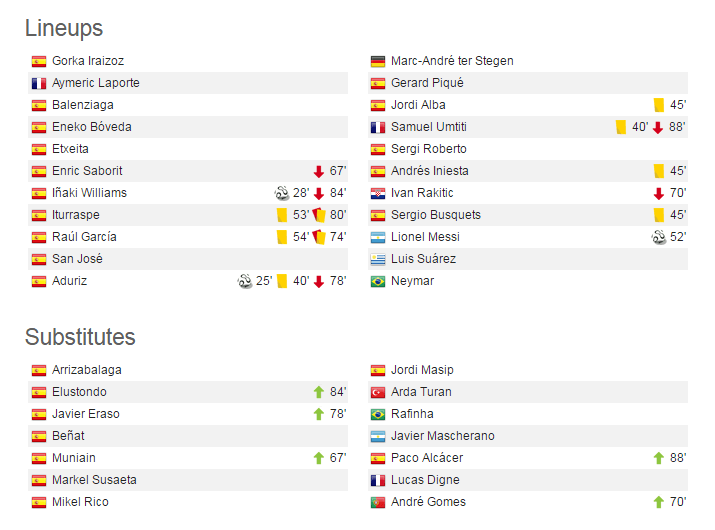Click the Lineups section heading
715x530 pixels.
click(x=64, y=28)
